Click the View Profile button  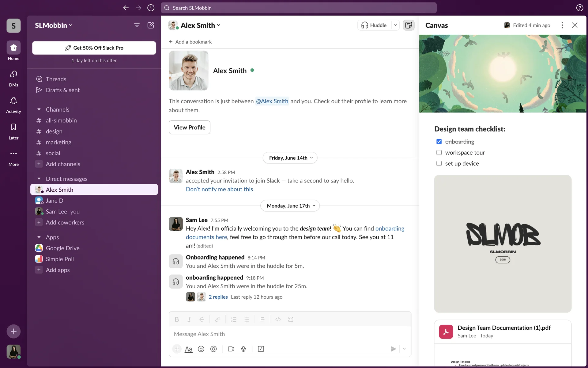click(x=189, y=127)
